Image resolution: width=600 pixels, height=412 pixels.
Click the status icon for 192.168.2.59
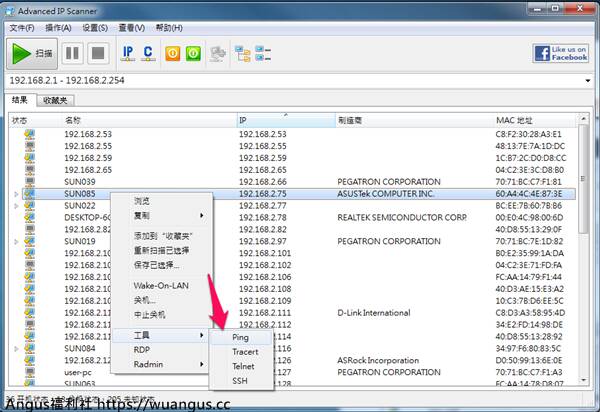coord(29,158)
